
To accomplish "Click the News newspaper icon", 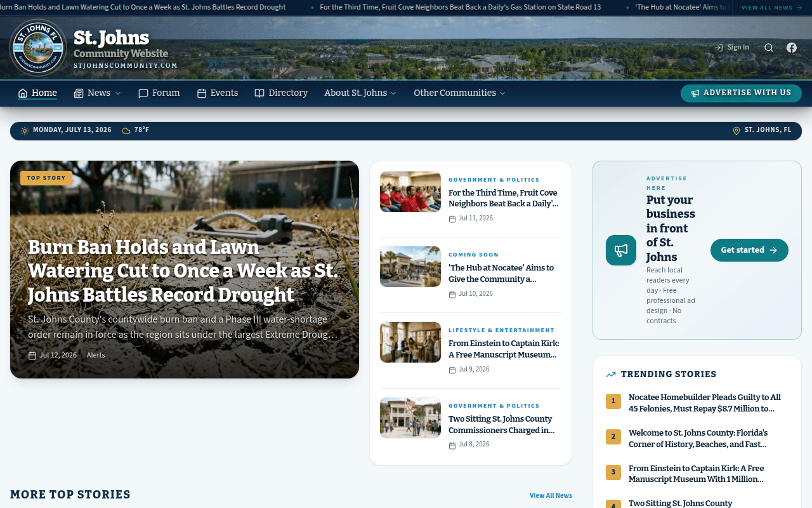I will [79, 93].
